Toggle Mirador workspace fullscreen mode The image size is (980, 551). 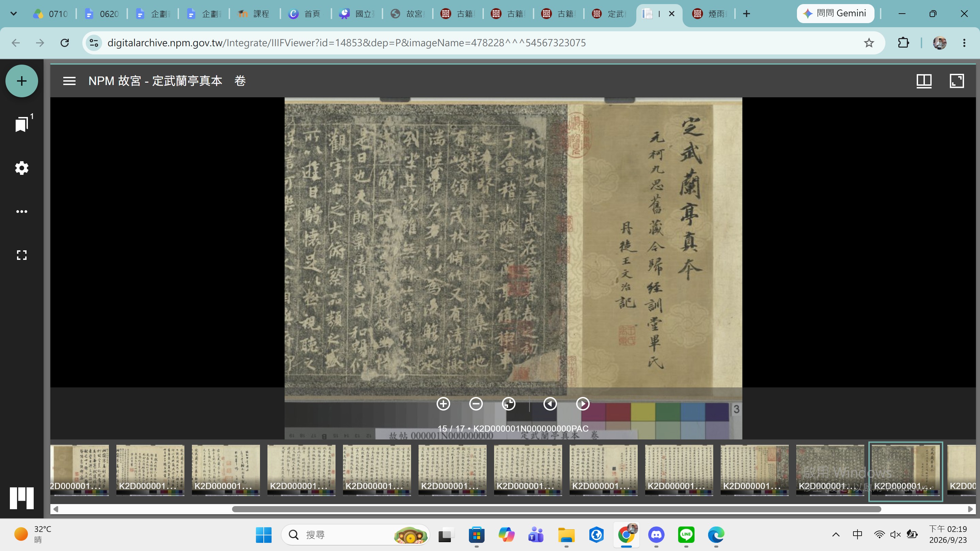click(22, 255)
